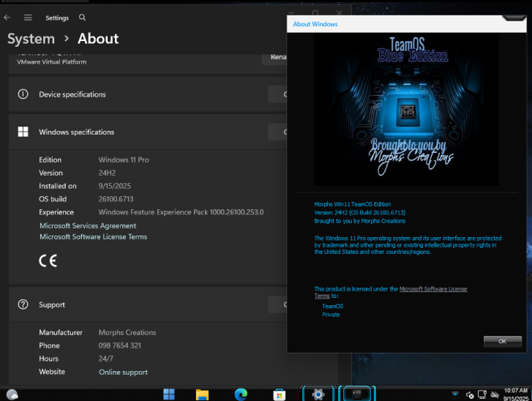The width and height of the screenshot is (532, 401).
Task: Select installed on date 9/15/2025
Action: click(115, 186)
